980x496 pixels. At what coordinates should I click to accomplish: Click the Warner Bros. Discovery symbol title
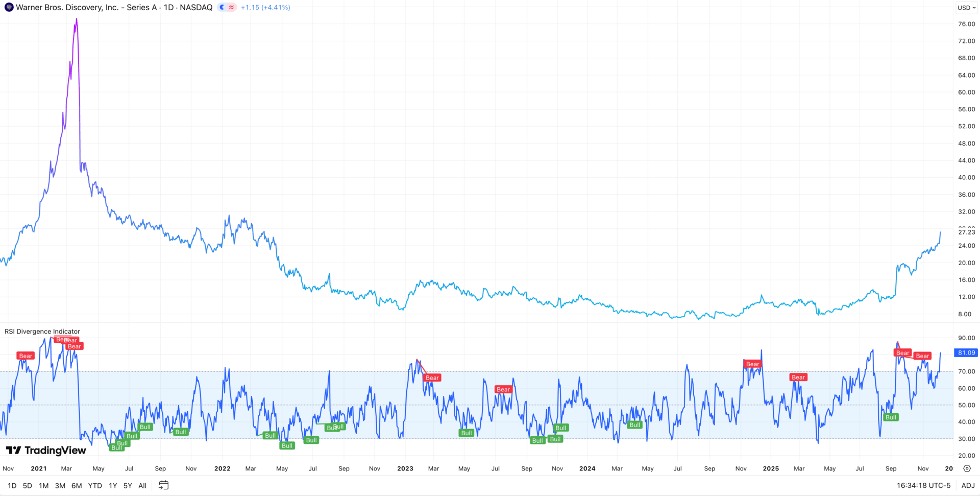[x=114, y=7]
